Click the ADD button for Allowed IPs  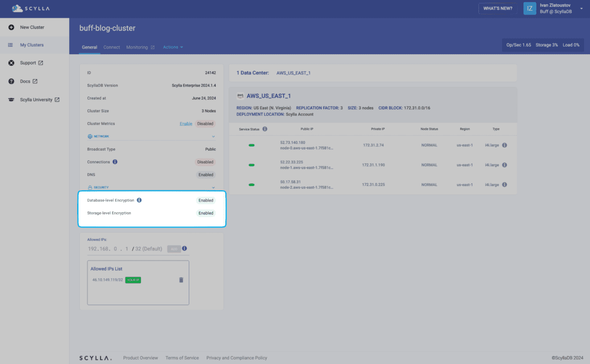pos(173,249)
